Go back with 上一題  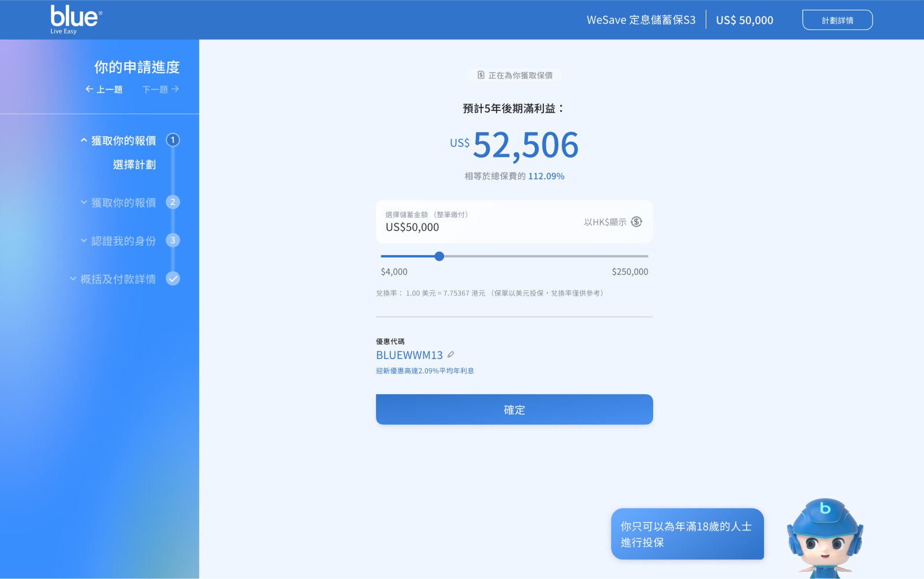coord(104,89)
